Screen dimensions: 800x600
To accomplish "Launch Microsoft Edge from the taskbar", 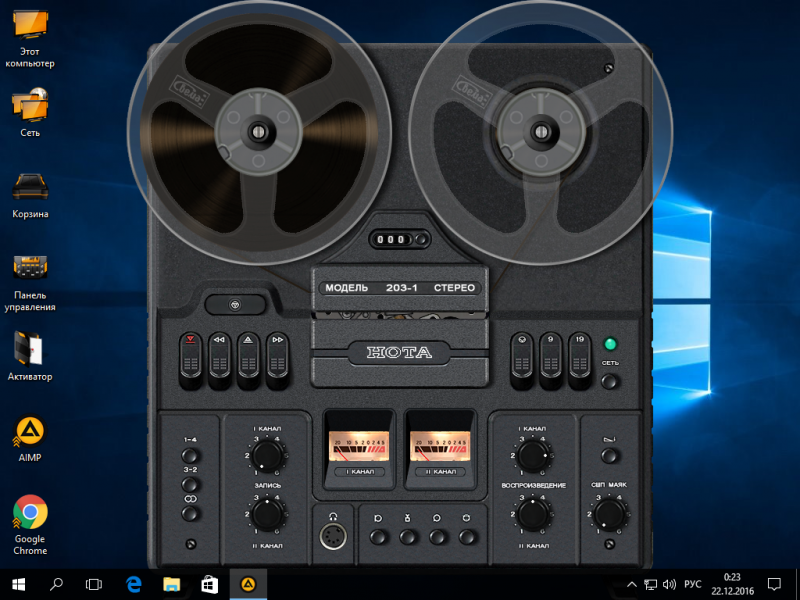I will [x=134, y=584].
